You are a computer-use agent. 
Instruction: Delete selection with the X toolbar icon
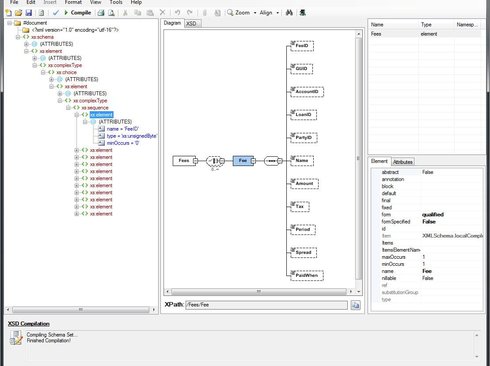[162, 13]
